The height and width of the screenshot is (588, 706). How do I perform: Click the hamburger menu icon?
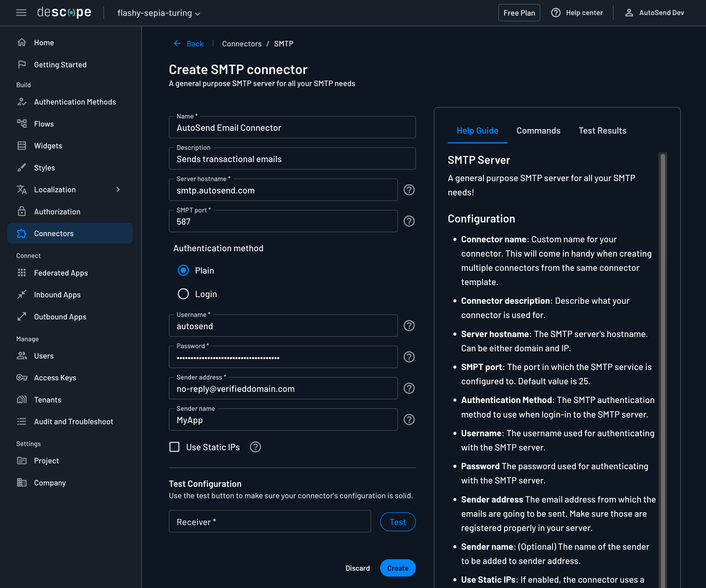click(21, 13)
